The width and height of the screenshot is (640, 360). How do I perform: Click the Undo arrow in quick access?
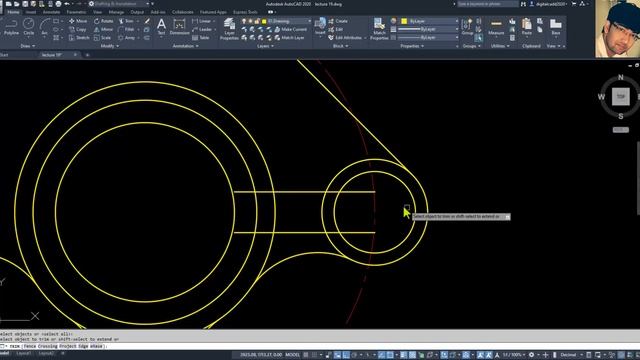[x=67, y=4]
